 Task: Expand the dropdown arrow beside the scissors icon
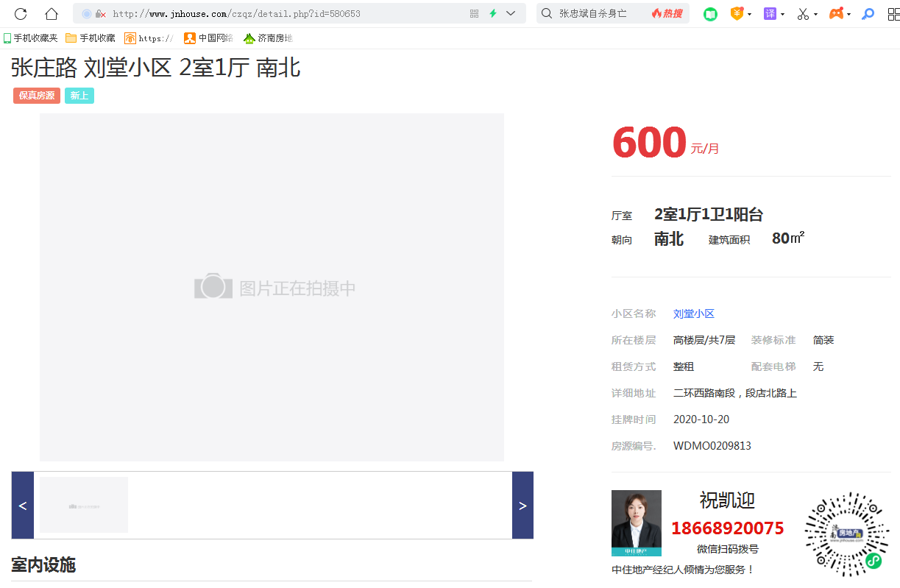[x=816, y=15]
